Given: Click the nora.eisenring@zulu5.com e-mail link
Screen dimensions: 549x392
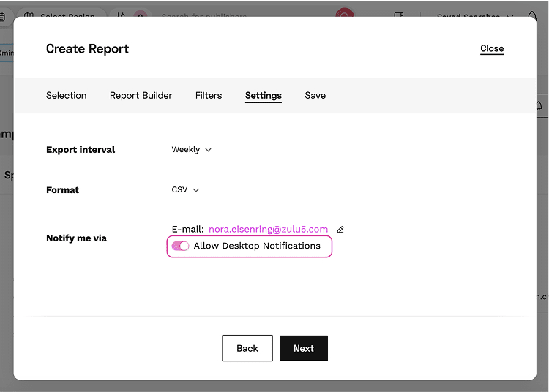Looking at the screenshot, I should pyautogui.click(x=268, y=230).
